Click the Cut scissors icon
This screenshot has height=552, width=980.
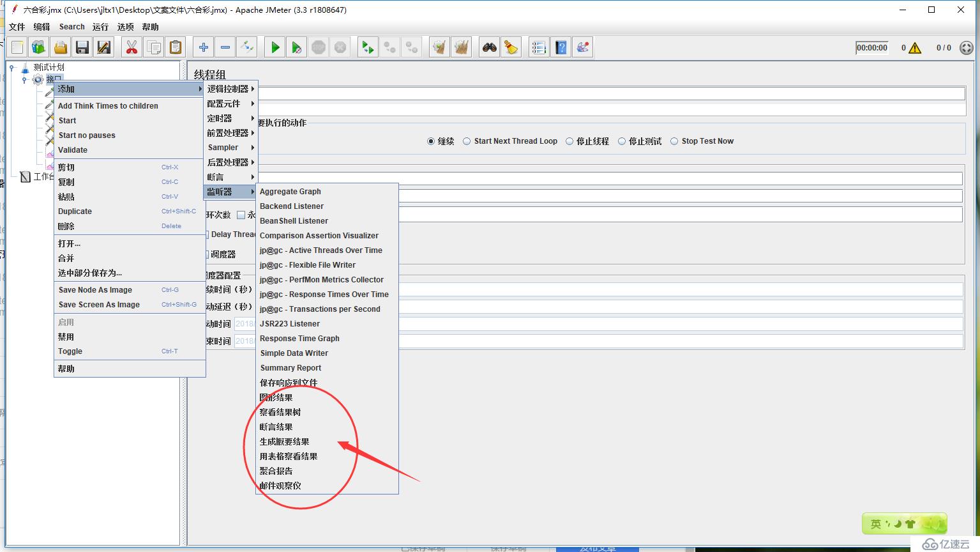click(132, 47)
